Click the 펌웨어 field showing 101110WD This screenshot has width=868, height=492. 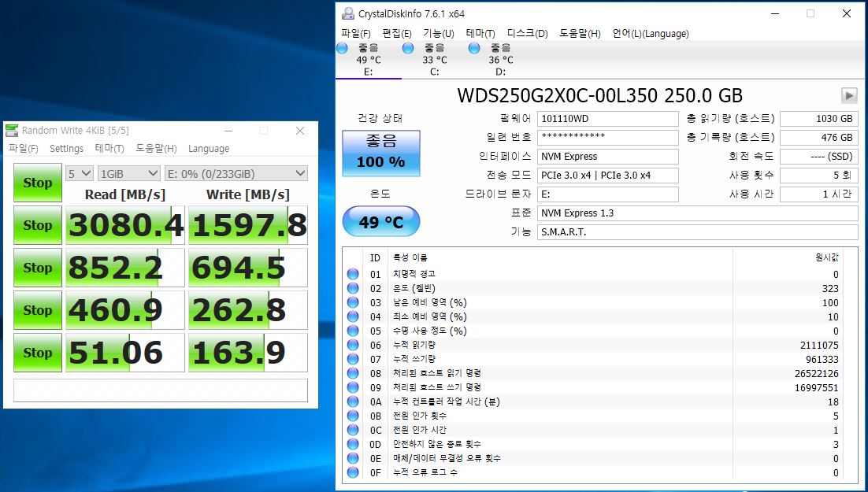tap(607, 119)
